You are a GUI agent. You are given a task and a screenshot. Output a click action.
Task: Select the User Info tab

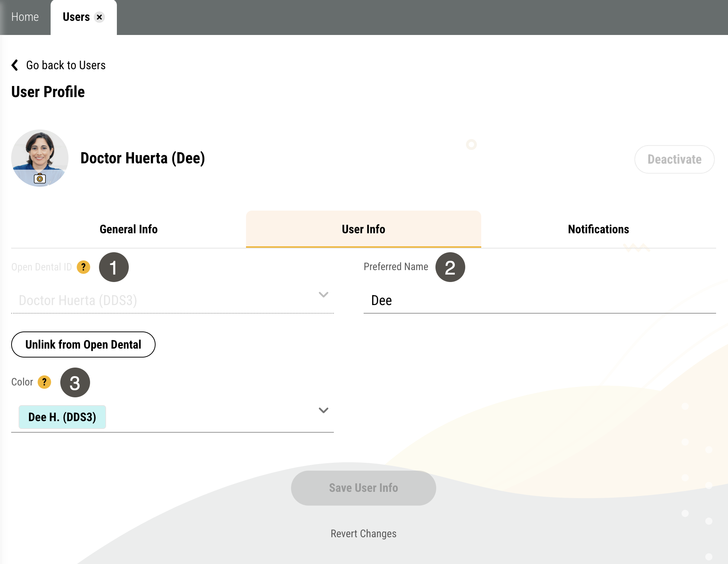click(363, 229)
